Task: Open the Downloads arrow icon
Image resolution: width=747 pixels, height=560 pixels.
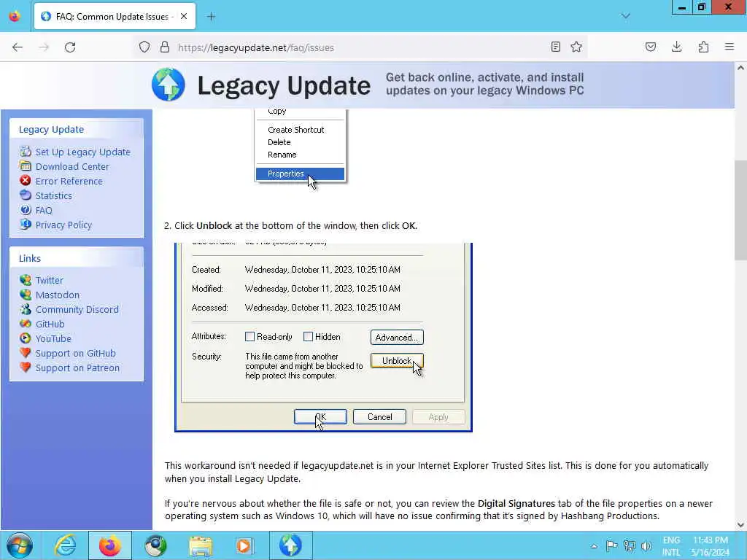Action: 676,47
